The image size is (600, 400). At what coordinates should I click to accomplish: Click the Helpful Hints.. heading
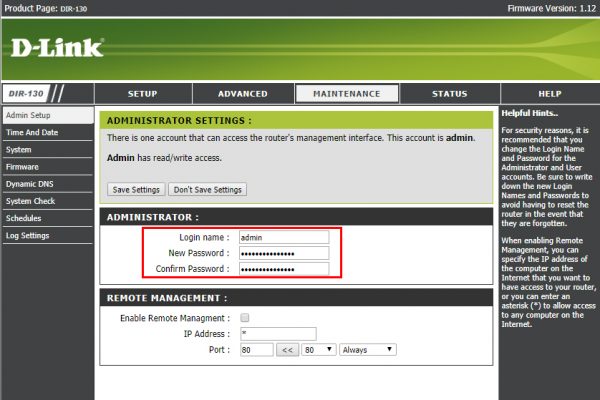tap(530, 113)
